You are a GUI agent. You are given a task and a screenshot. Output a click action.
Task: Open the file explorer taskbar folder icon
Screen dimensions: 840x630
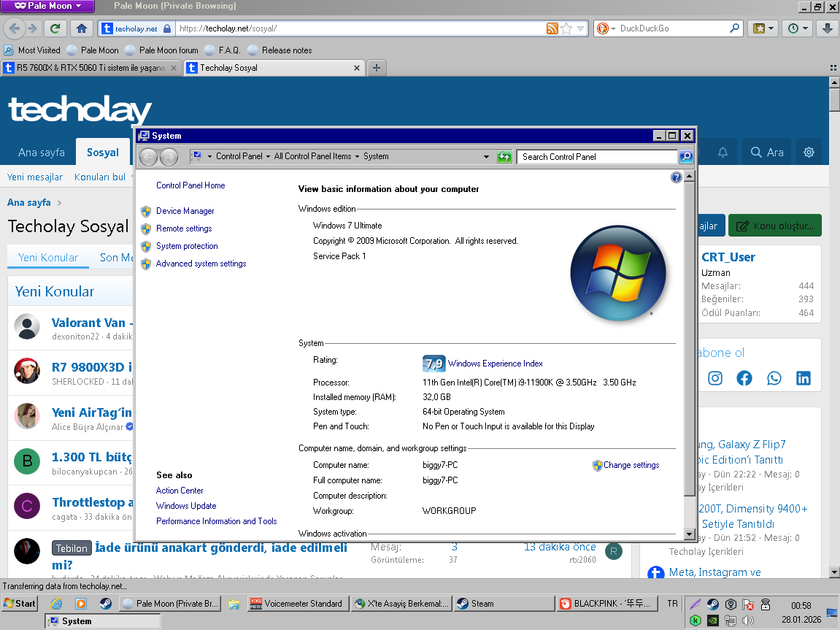pos(234,604)
